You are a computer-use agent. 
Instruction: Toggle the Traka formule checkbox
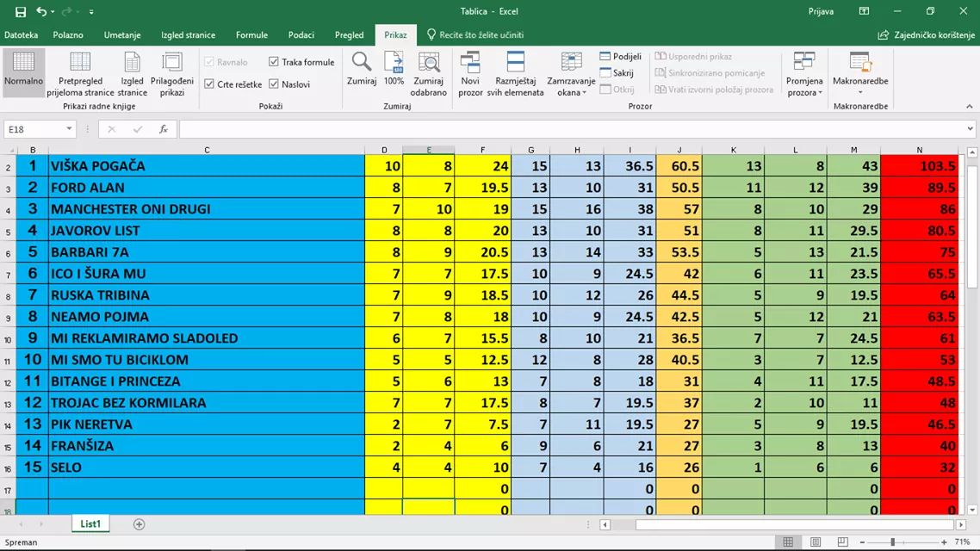pos(274,62)
